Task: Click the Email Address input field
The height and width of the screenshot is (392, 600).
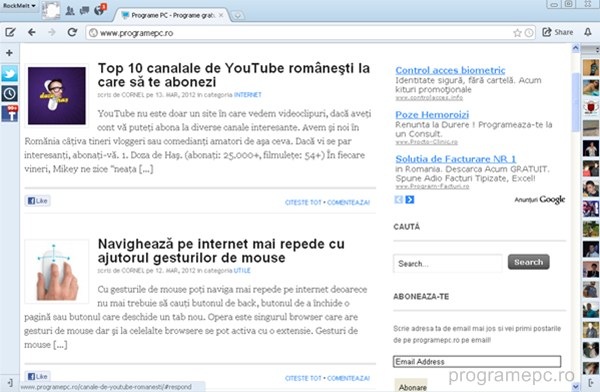Action: [x=477, y=362]
